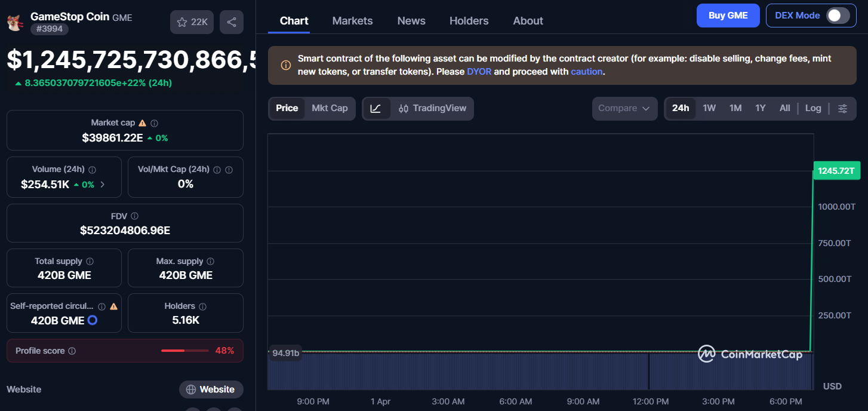Click the globe icon in Website button
The height and width of the screenshot is (411, 868).
[x=191, y=389]
